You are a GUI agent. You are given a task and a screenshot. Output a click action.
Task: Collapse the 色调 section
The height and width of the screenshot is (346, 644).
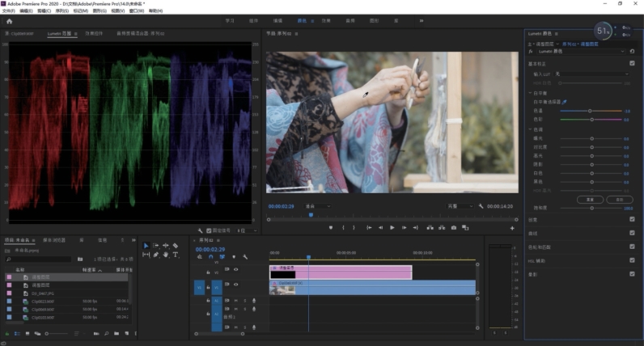coord(530,129)
